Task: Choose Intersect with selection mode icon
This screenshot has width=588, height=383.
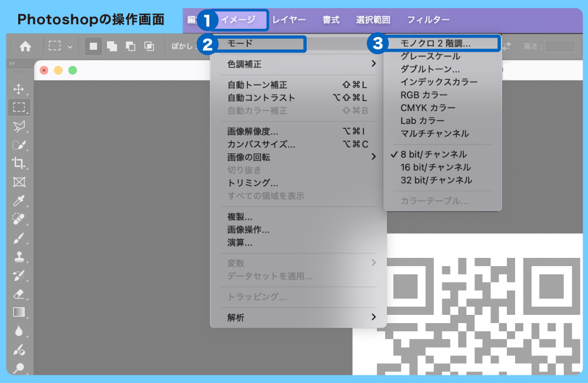Action: click(149, 46)
